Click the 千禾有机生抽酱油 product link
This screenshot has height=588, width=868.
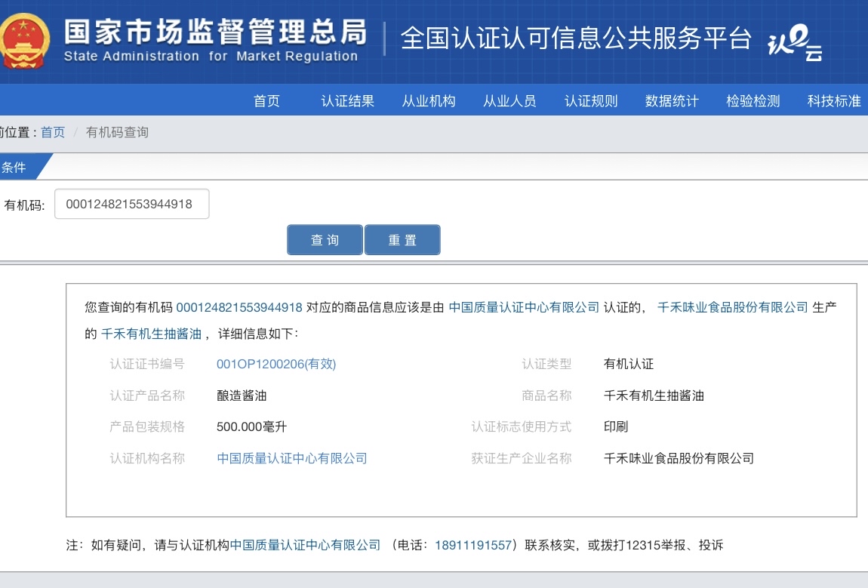[x=151, y=334]
